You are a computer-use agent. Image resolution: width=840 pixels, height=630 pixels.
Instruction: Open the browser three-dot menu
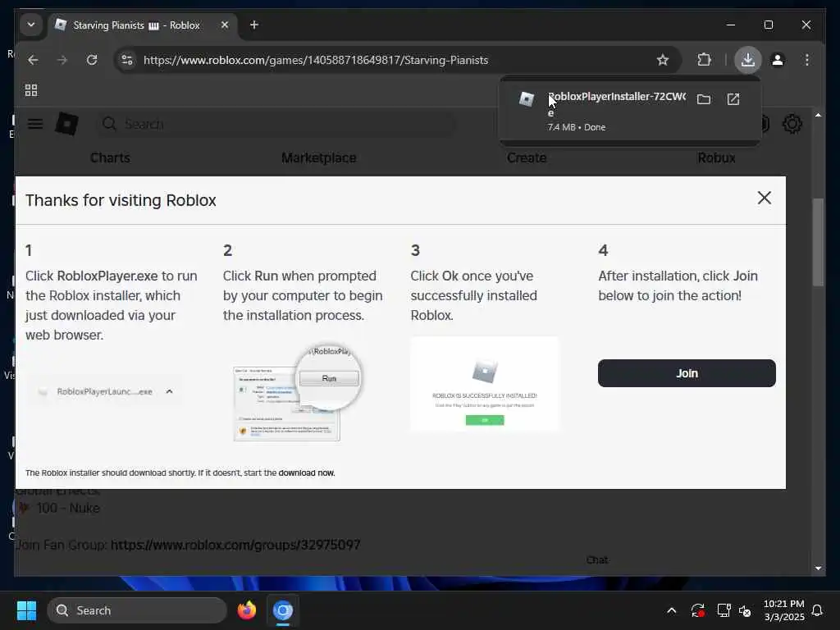[x=807, y=60]
